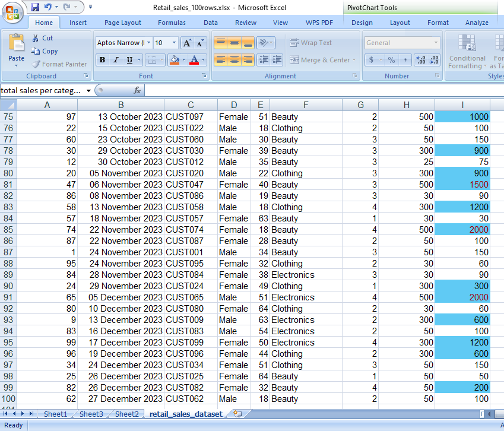Toggle align text left

click(x=221, y=60)
